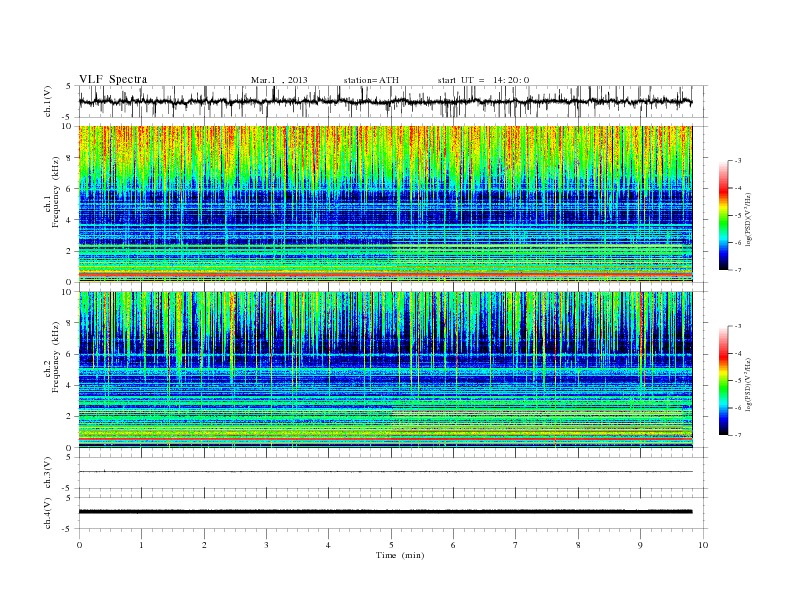
Task: Click the "0" tick on the time axis
Action: click(79, 545)
